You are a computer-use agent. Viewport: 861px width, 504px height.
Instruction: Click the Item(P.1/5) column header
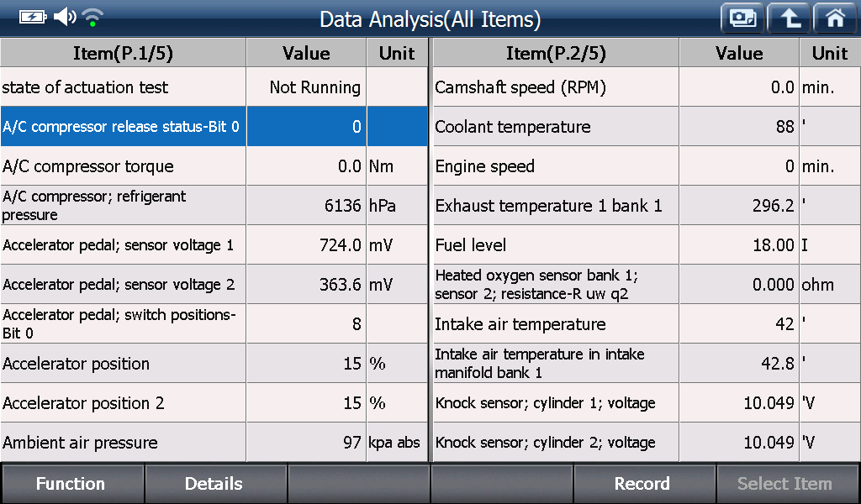[123, 53]
